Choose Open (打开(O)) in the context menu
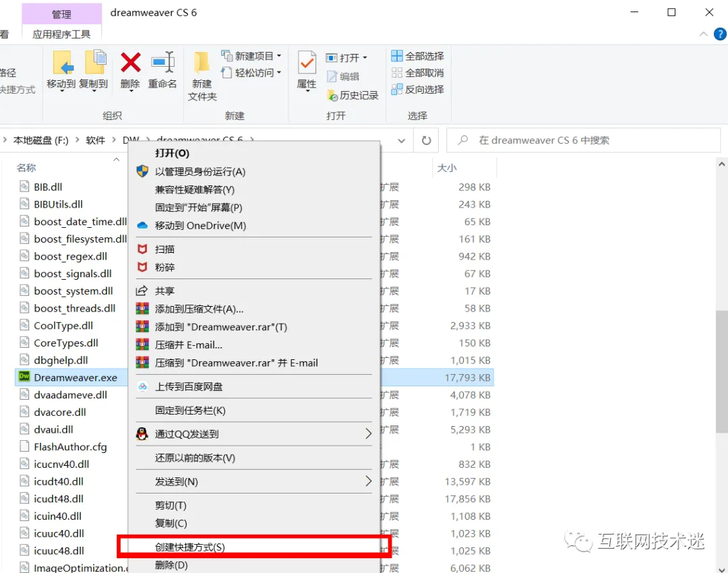The width and height of the screenshot is (728, 573). coord(253,153)
